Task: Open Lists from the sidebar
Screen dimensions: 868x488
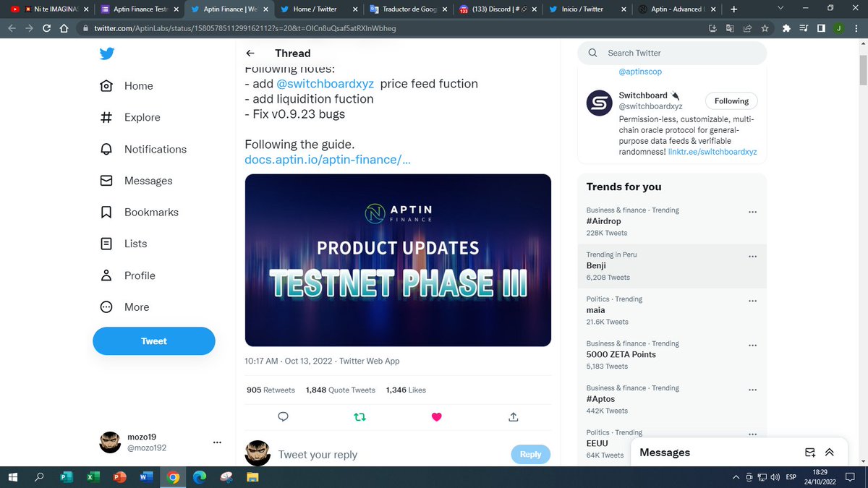Action: (124, 244)
